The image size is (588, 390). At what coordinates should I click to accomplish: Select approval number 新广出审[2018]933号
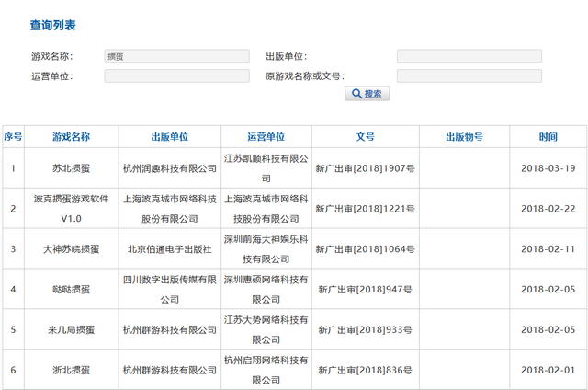pyautogui.click(x=366, y=330)
